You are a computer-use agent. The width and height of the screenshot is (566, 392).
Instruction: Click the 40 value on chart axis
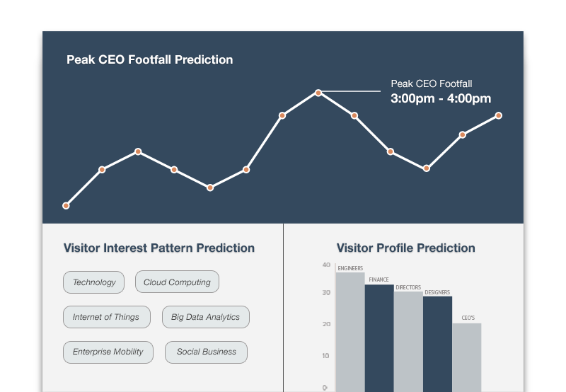(326, 265)
